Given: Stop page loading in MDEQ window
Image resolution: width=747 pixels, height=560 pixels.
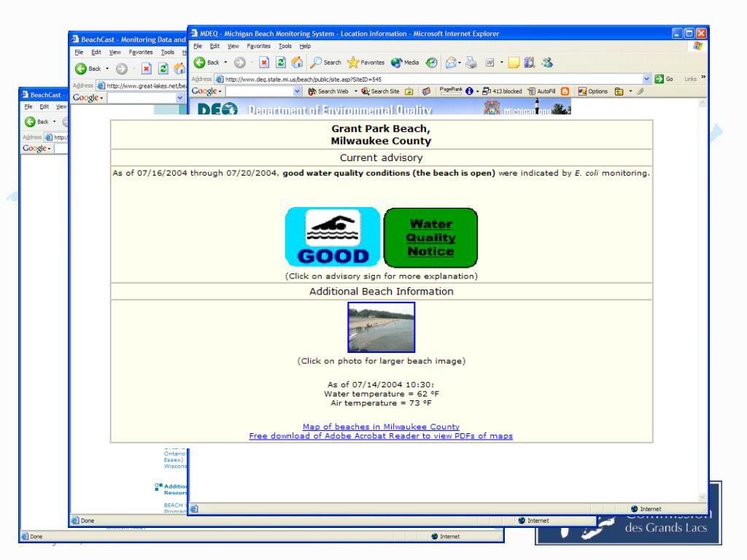Looking at the screenshot, I should coord(264,63).
